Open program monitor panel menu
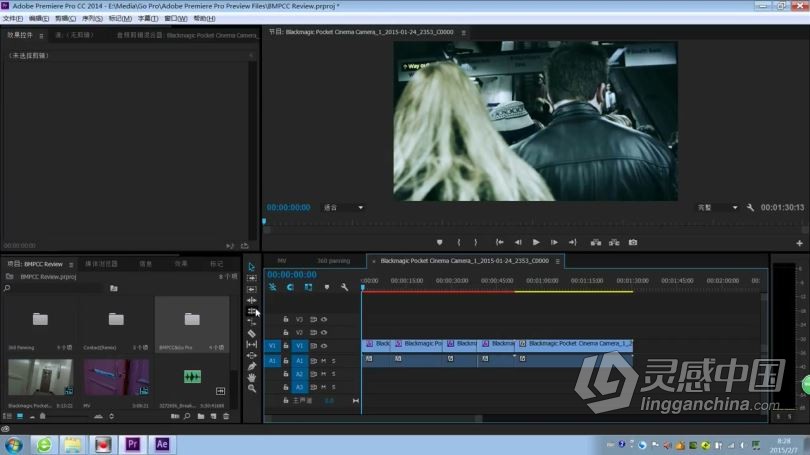The width and height of the screenshot is (810, 455). pos(463,33)
